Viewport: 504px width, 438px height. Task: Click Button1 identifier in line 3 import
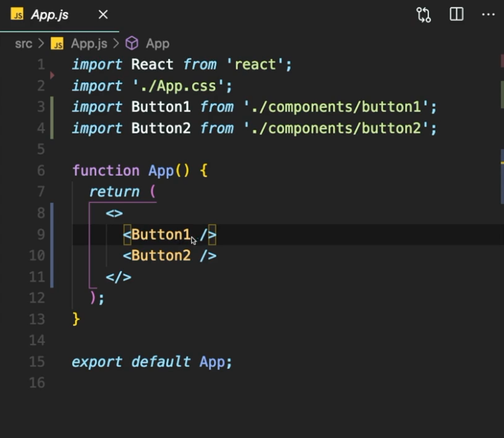(161, 107)
